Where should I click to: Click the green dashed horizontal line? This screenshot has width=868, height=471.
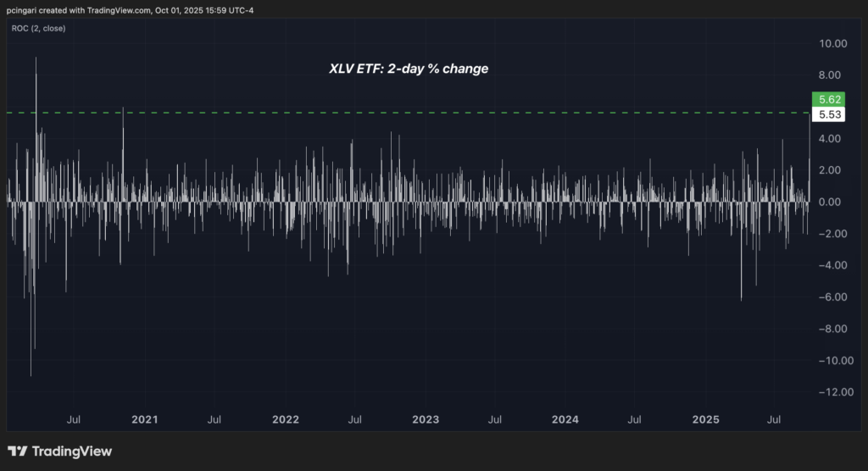click(x=424, y=113)
